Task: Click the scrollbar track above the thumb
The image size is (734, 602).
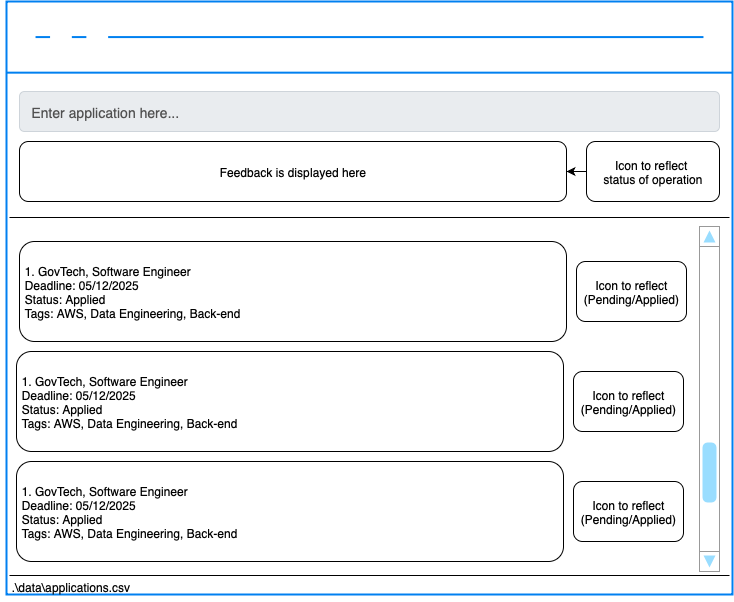Action: click(709, 340)
